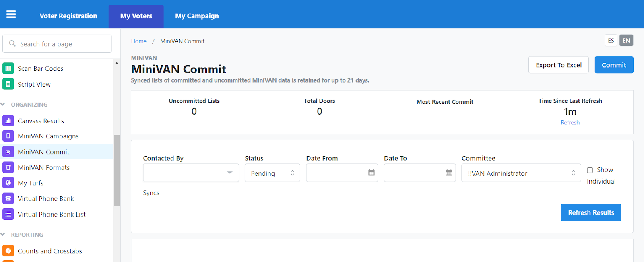Switch to the My Voters tab
The image size is (644, 262).
pos(136,16)
